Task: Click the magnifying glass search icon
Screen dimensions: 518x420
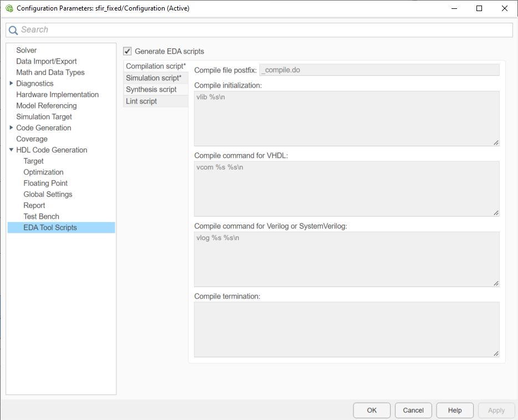Action: pyautogui.click(x=13, y=30)
